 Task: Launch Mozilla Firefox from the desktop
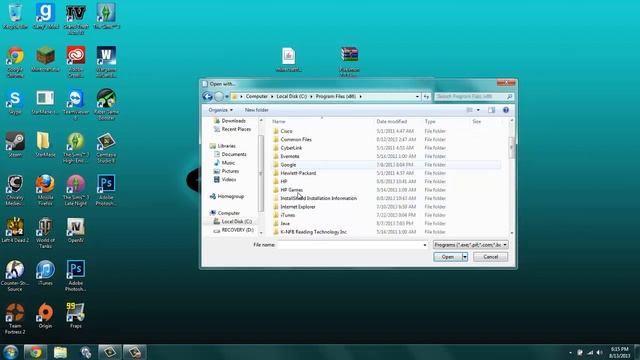click(45, 190)
